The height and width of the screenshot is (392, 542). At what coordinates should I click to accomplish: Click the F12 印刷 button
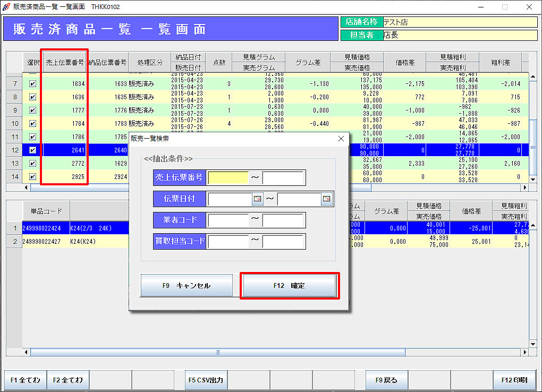click(x=514, y=380)
